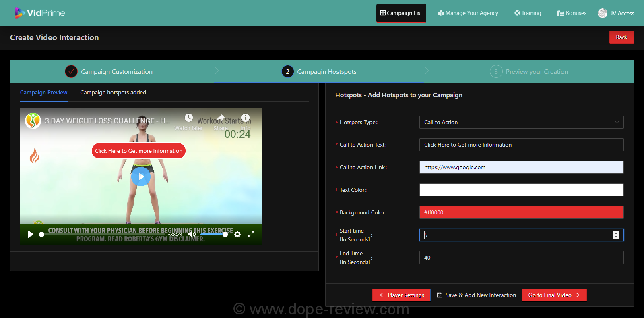Pick Background Color red swatch field
644x318 pixels.
[x=521, y=212]
